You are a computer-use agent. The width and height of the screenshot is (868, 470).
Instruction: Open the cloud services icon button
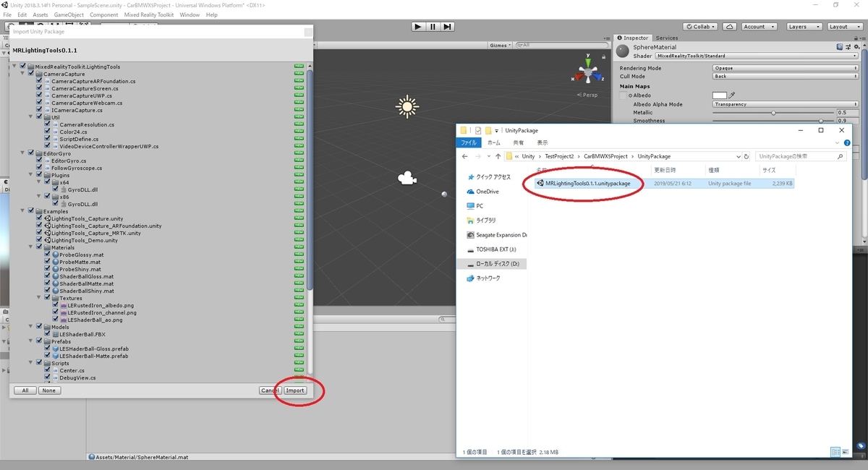click(x=730, y=27)
